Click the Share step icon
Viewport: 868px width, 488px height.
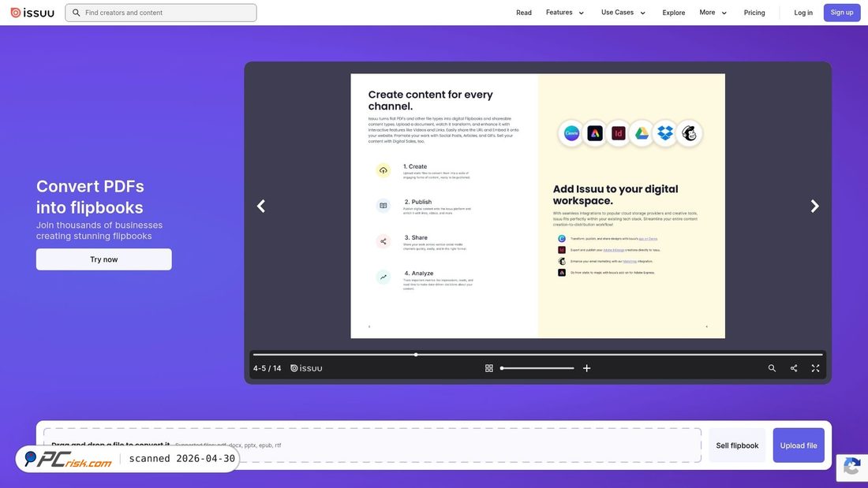[x=383, y=241]
